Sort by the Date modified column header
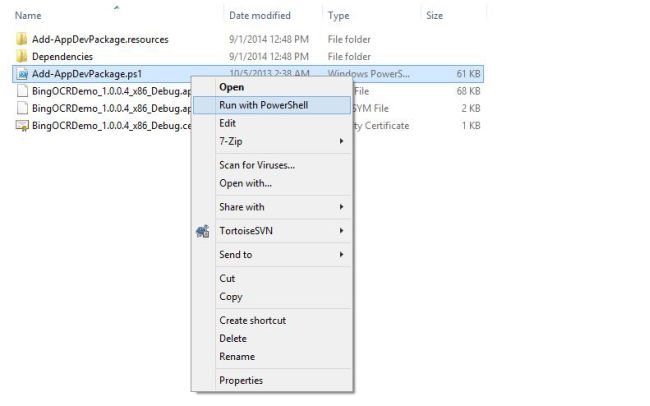This screenshot has width=650, height=406. pos(260,15)
